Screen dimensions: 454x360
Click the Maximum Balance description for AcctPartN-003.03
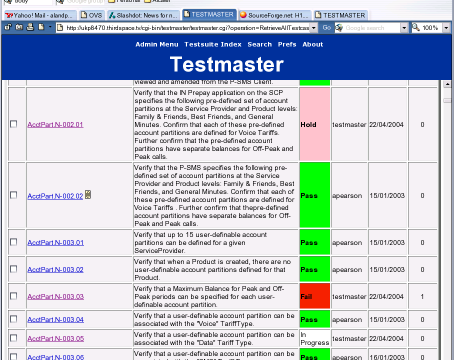pos(209,296)
